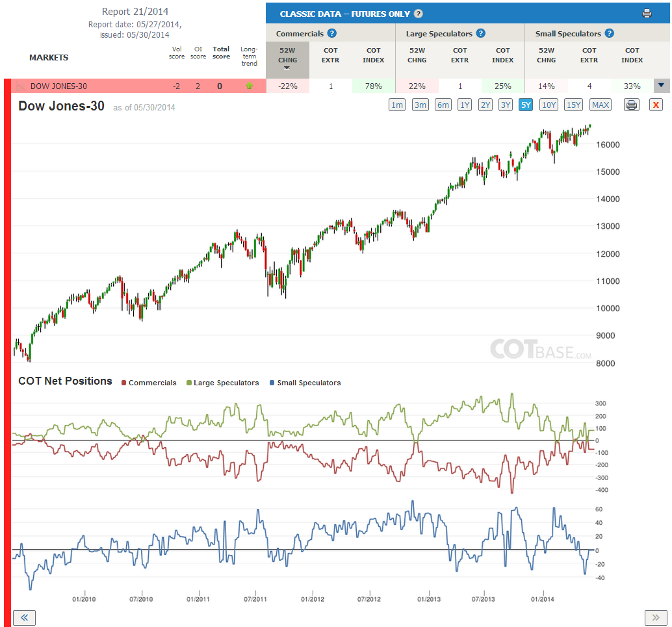Click the Small Speculators 52W CHNG header
Screen dimensions: 672x627
click(x=547, y=55)
